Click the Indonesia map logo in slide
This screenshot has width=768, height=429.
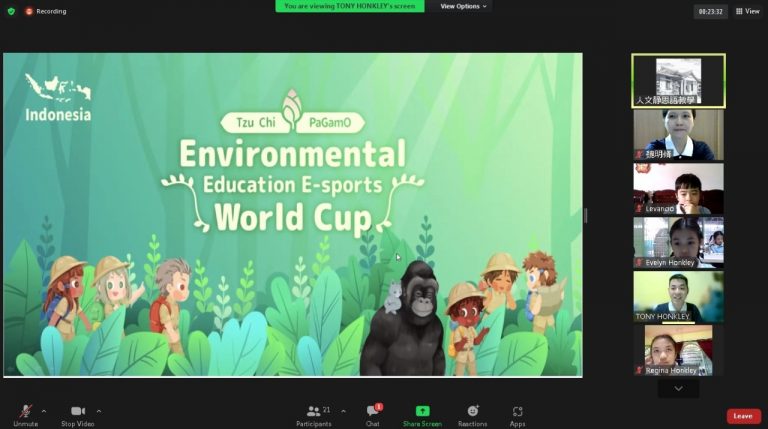click(58, 87)
